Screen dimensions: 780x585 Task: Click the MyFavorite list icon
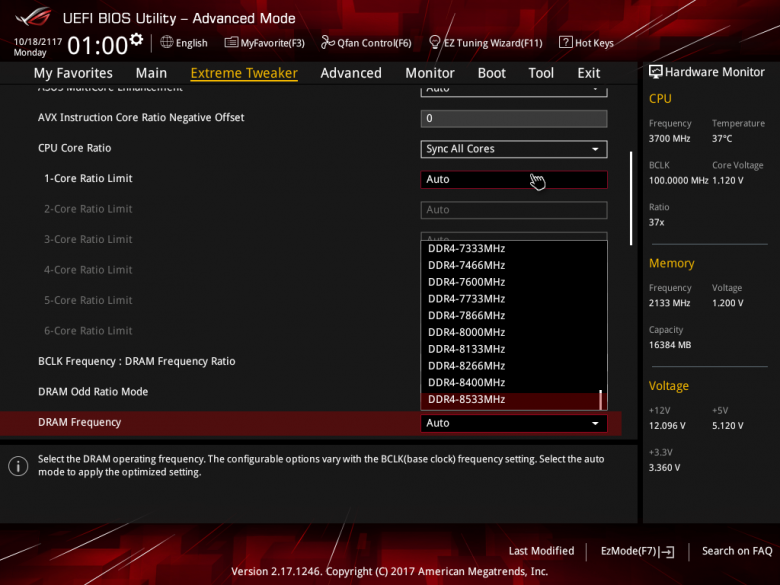pyautogui.click(x=231, y=42)
